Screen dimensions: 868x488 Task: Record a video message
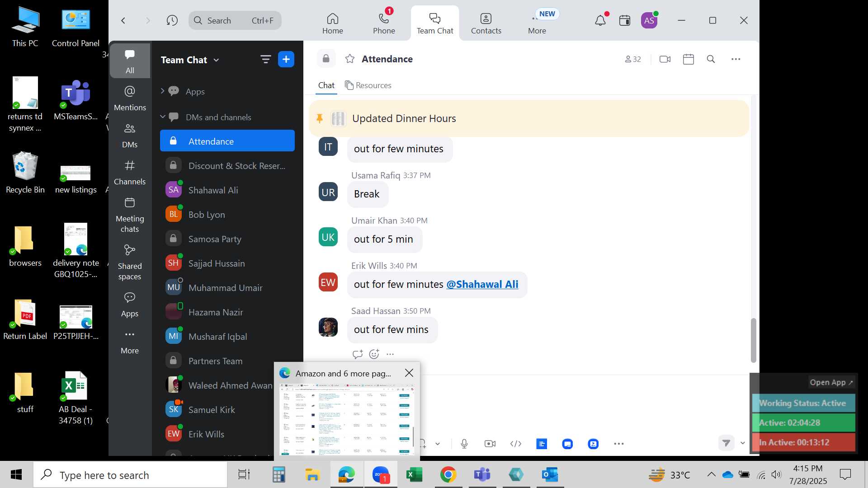490,444
